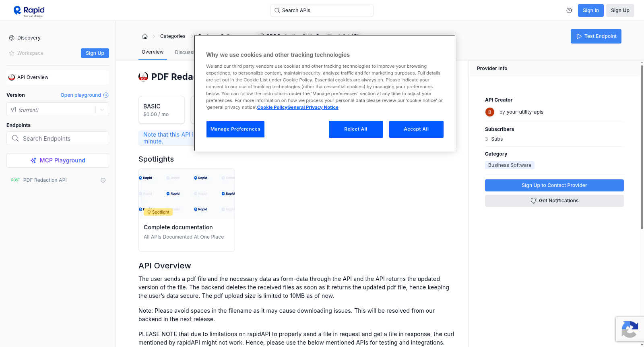This screenshot has height=347, width=644.
Task: Click the Workspace star icon
Action: pyautogui.click(x=12, y=53)
